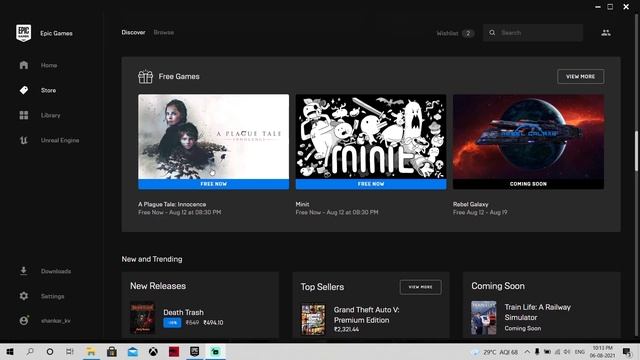Open Mail app from taskbar
Image resolution: width=640 pixels, height=360 pixels.
pos(133,351)
